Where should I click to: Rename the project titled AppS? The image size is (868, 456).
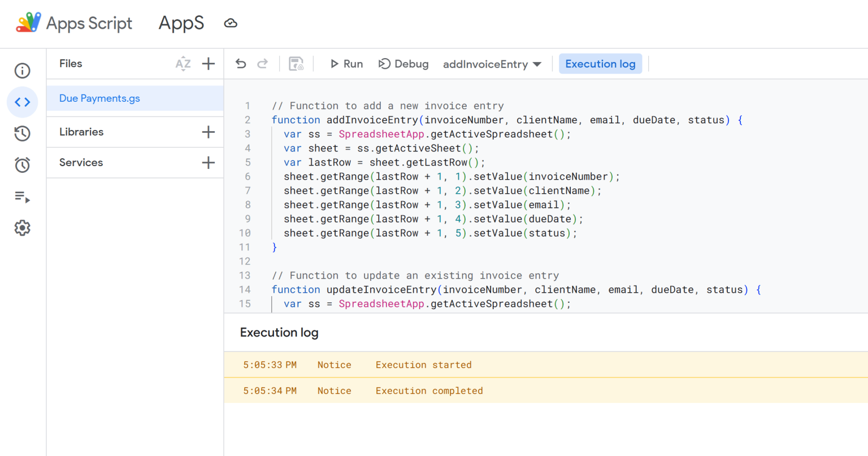[181, 23]
